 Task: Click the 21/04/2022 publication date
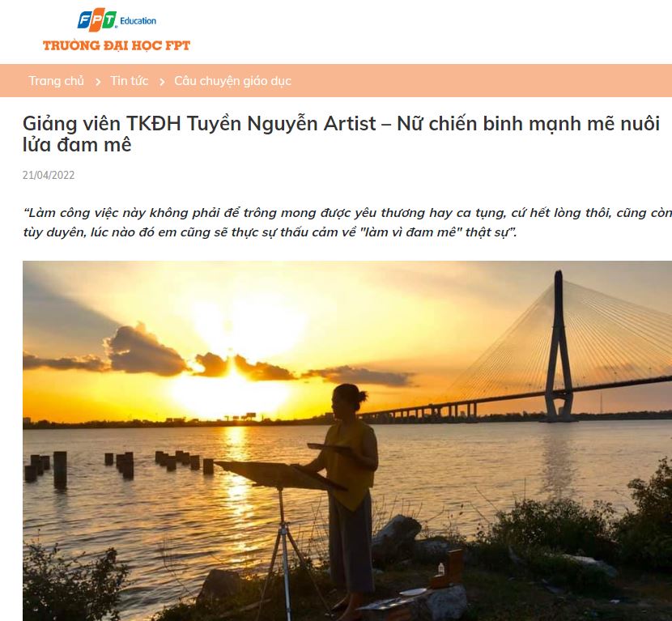tap(49, 175)
